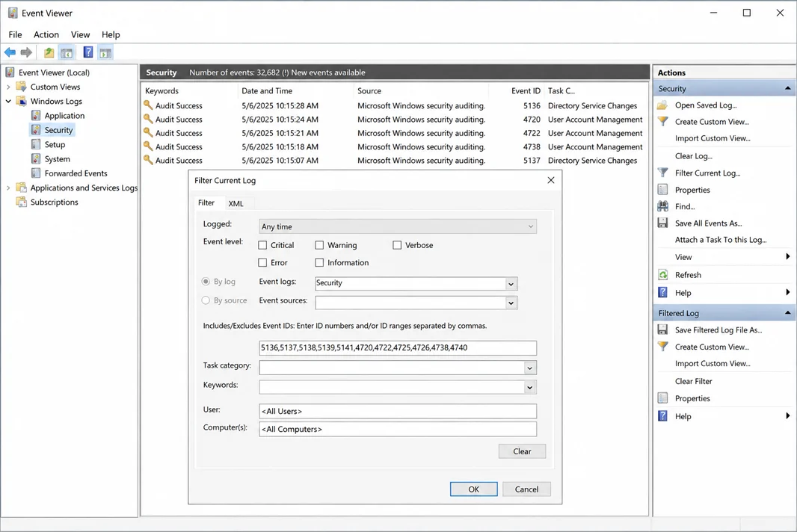Click the Open Saved Log folder icon

[662, 105]
